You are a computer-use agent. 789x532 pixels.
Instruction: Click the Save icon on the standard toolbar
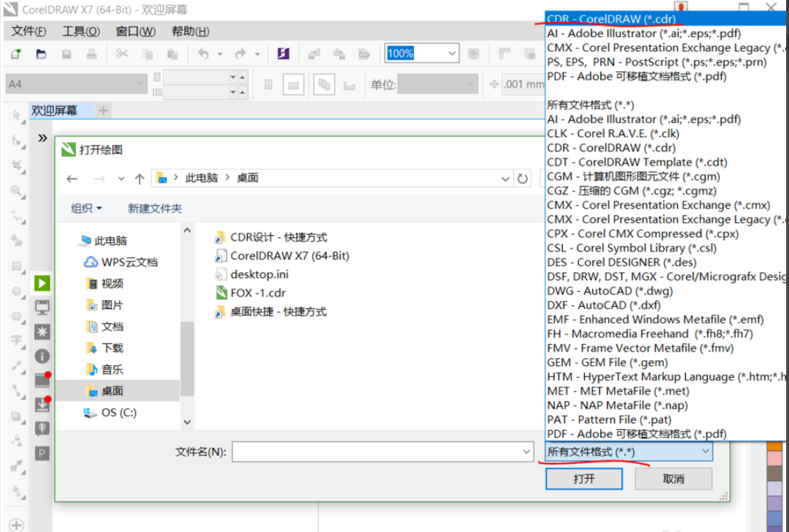(66, 54)
